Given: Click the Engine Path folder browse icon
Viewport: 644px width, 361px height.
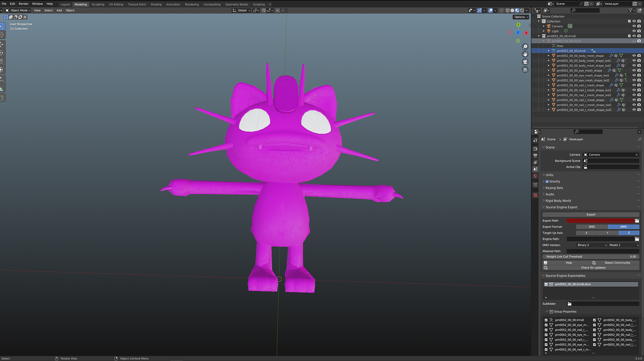Looking at the screenshot, I should pyautogui.click(x=637, y=239).
